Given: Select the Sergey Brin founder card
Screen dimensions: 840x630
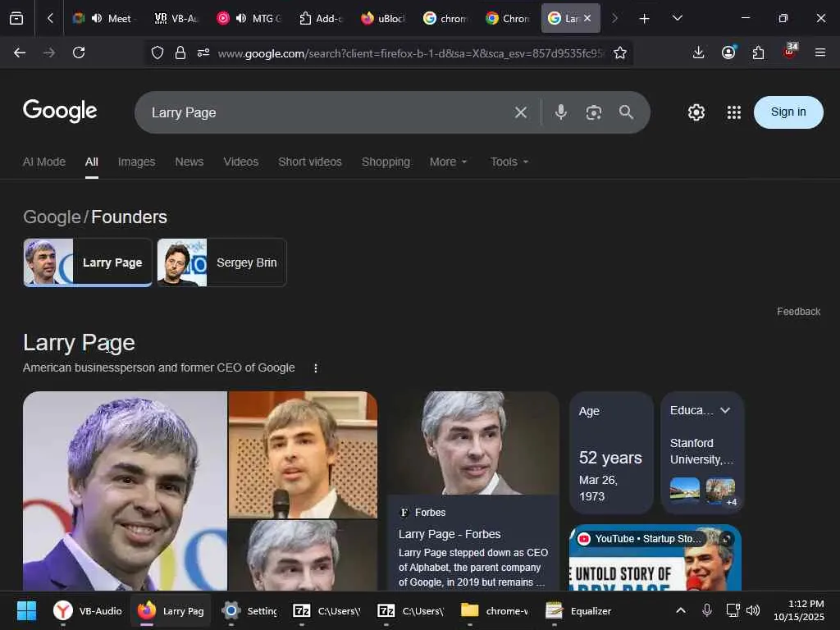Looking at the screenshot, I should [221, 262].
